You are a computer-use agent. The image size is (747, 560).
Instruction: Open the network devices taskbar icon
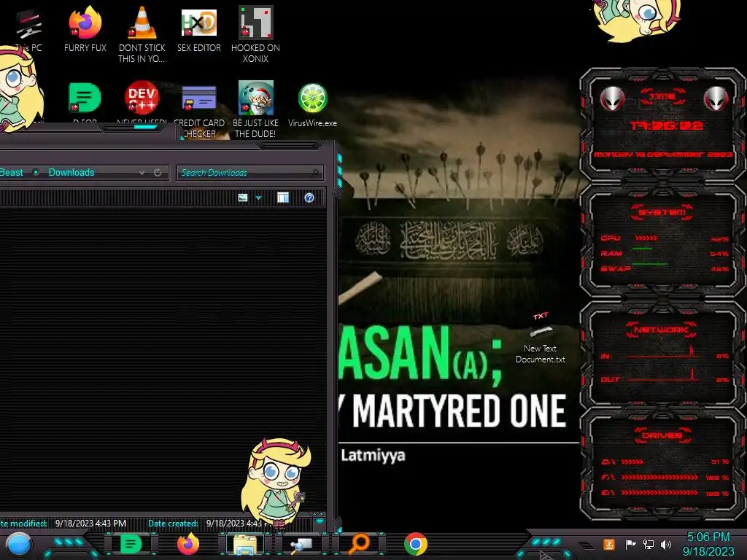point(302,544)
